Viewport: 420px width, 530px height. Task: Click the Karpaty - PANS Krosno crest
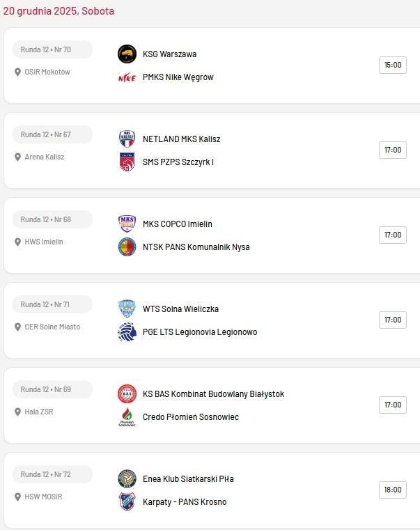(x=127, y=502)
